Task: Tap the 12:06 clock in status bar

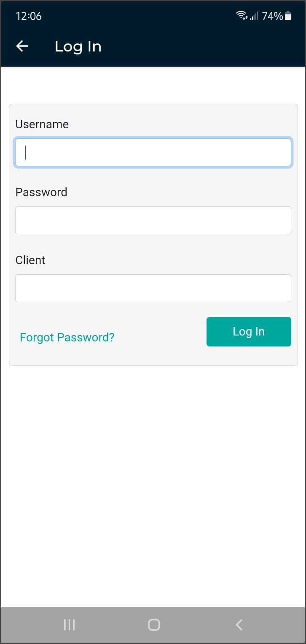Action: [x=29, y=16]
